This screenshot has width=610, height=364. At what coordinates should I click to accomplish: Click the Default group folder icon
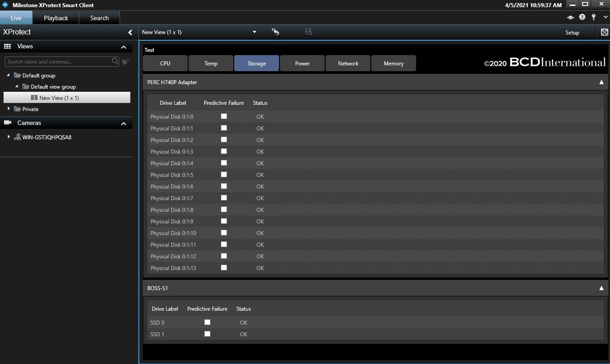click(x=17, y=75)
